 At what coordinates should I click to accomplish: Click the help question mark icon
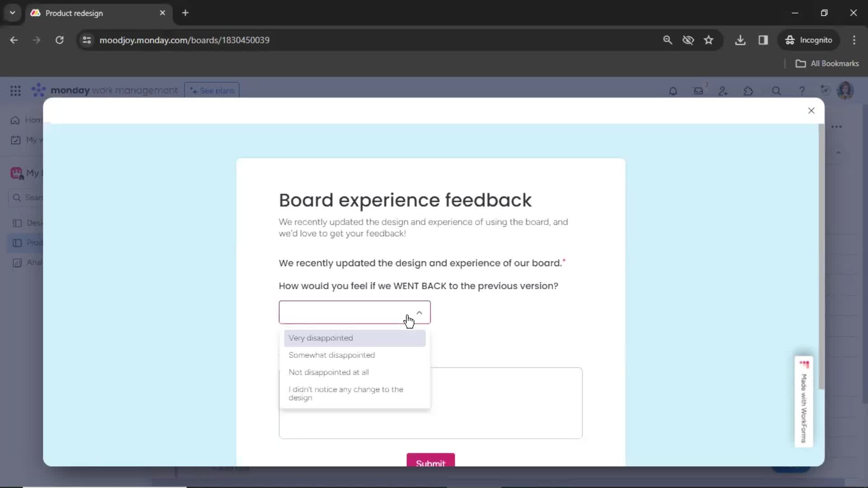(x=801, y=90)
